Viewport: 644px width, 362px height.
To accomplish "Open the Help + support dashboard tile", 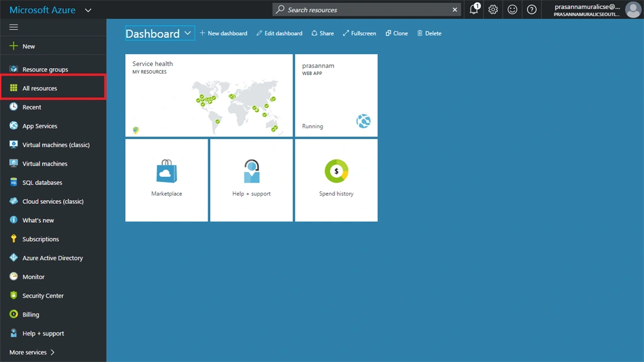I will 252,180.
